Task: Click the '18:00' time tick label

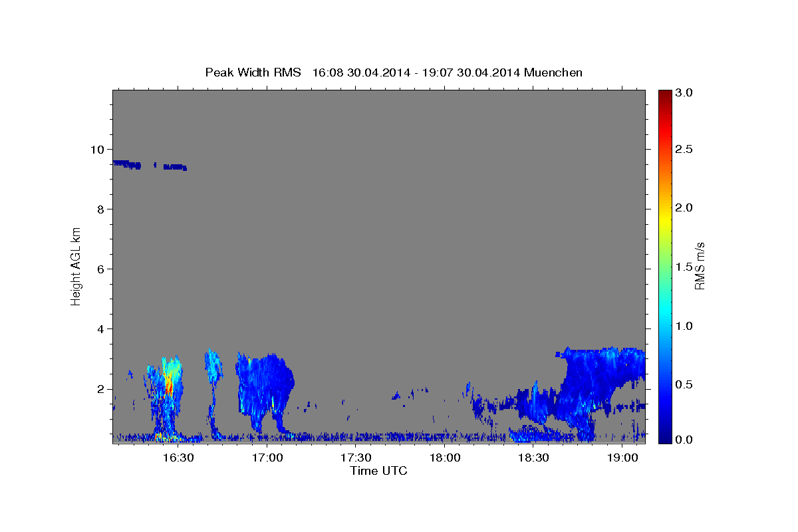Action: click(445, 458)
